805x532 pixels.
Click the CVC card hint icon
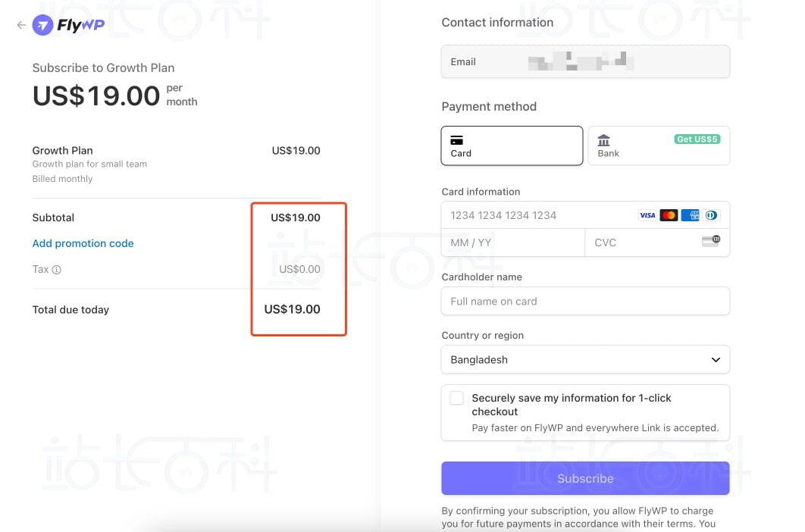711,242
